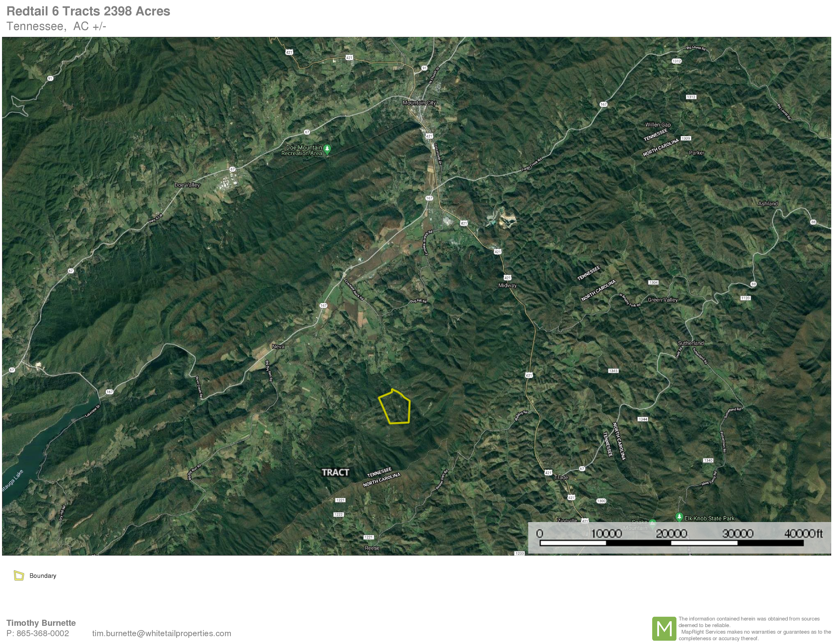Click the Elk Knob State Park tree icon
This screenshot has width=833, height=644.
click(x=679, y=517)
